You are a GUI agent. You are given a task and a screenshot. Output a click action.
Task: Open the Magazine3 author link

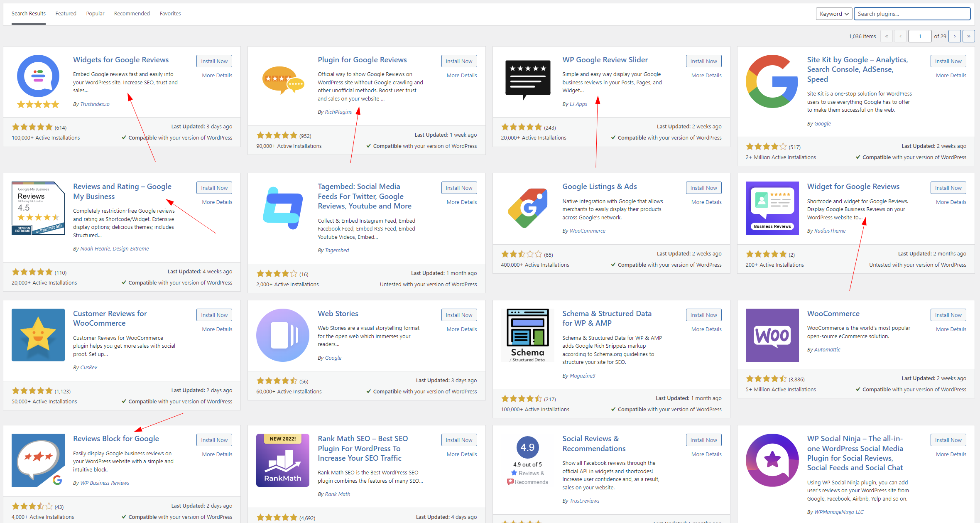tap(582, 376)
